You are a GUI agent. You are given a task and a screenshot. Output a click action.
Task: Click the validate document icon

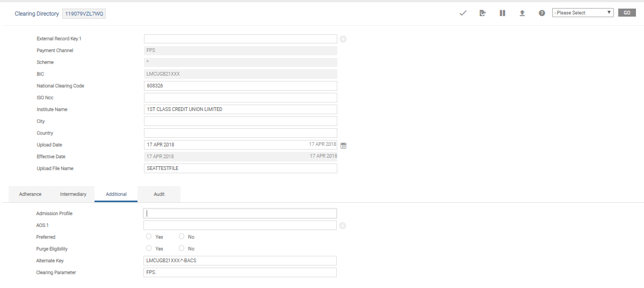pyautogui.click(x=482, y=13)
